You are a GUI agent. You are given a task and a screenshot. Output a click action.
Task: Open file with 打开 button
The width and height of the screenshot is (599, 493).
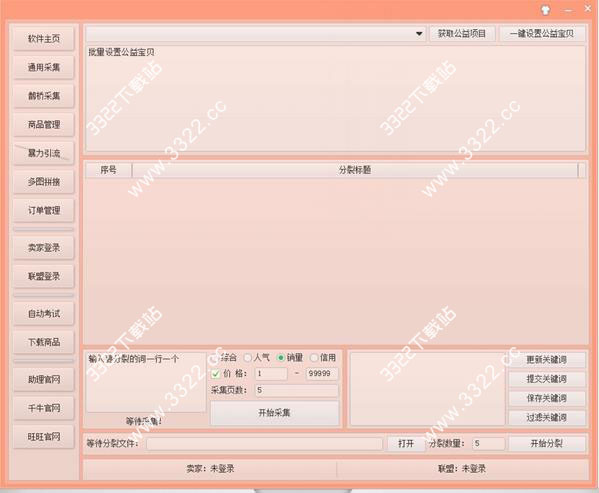click(x=406, y=443)
